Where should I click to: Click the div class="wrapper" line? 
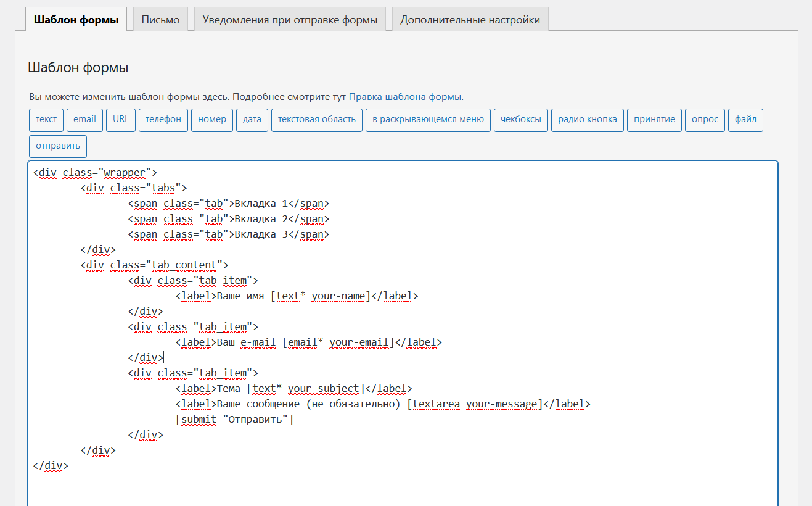click(x=96, y=173)
